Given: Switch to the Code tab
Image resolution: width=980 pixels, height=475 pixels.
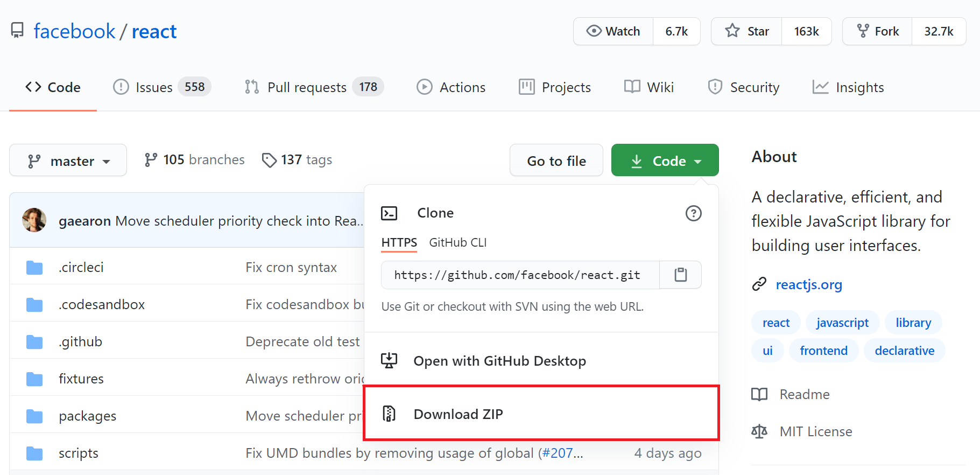Looking at the screenshot, I should (x=53, y=87).
